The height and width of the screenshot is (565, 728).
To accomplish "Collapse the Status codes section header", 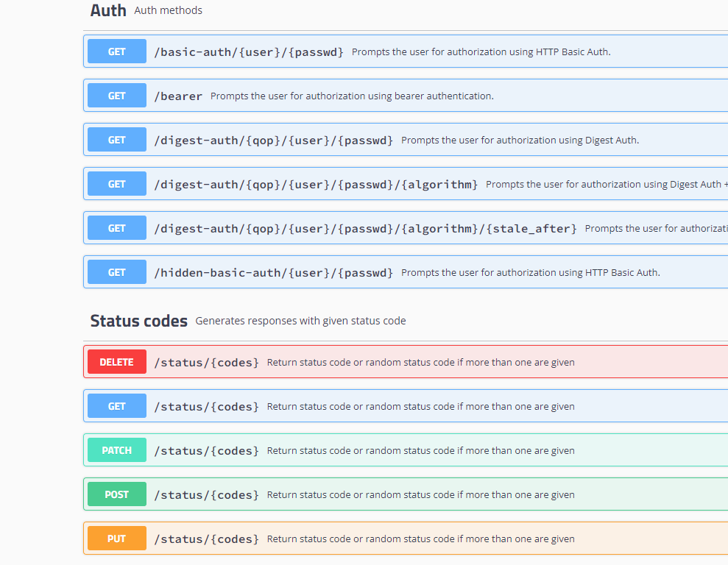I will tap(138, 321).
